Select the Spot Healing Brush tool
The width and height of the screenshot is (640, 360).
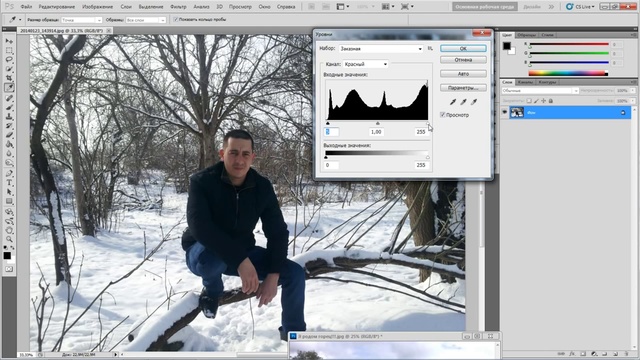(9, 98)
